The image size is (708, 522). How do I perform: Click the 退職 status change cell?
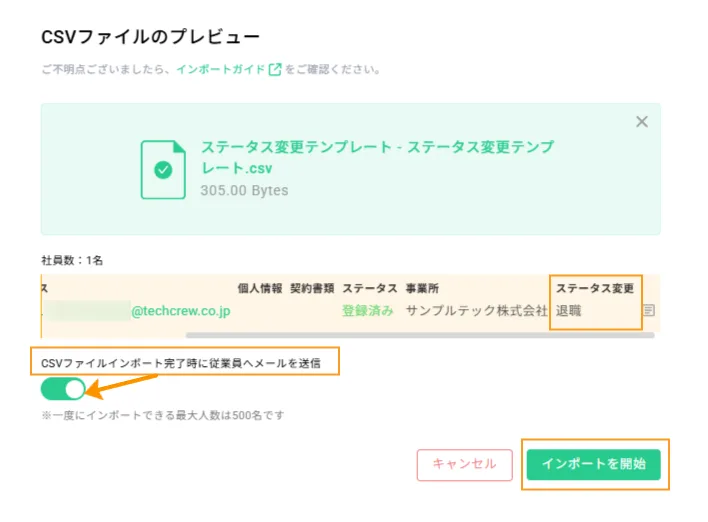(568, 311)
